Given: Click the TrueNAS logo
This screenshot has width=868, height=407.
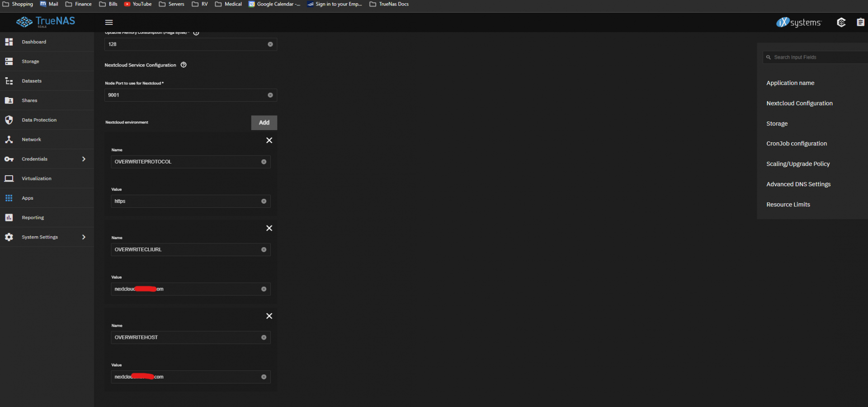Looking at the screenshot, I should (x=46, y=22).
